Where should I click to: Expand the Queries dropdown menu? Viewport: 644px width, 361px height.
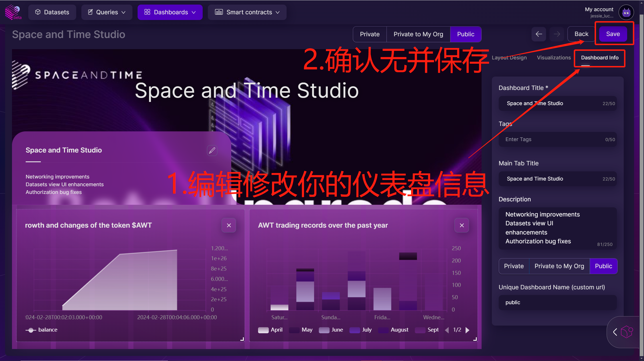tap(107, 12)
